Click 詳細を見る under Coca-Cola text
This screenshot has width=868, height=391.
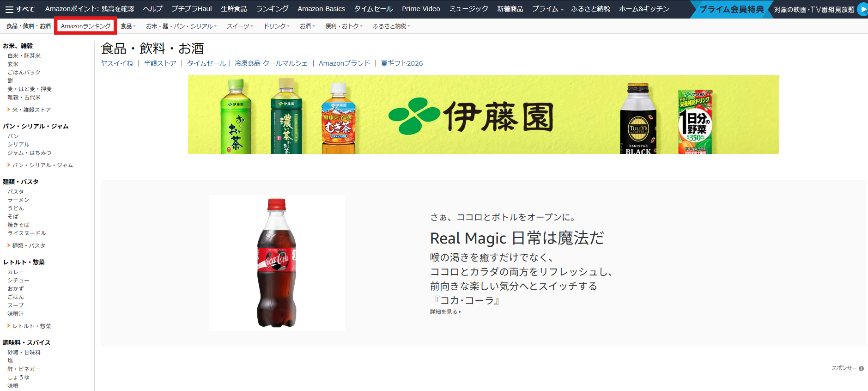point(445,312)
